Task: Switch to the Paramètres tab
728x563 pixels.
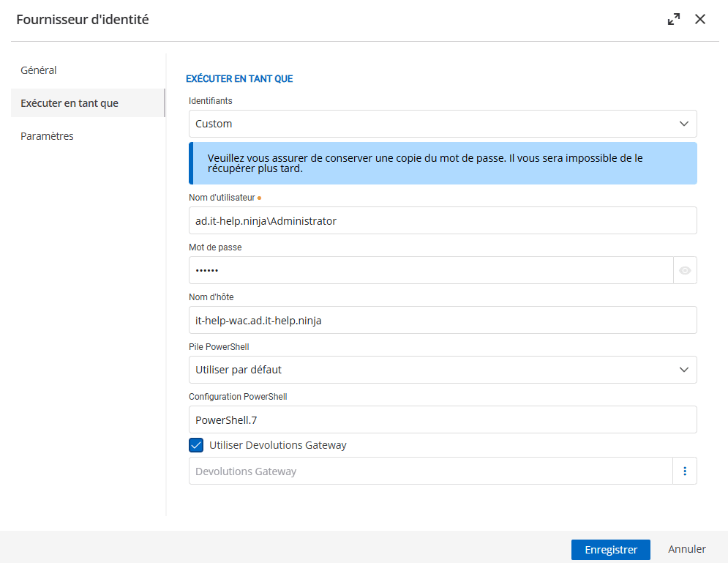Action: pyautogui.click(x=47, y=135)
